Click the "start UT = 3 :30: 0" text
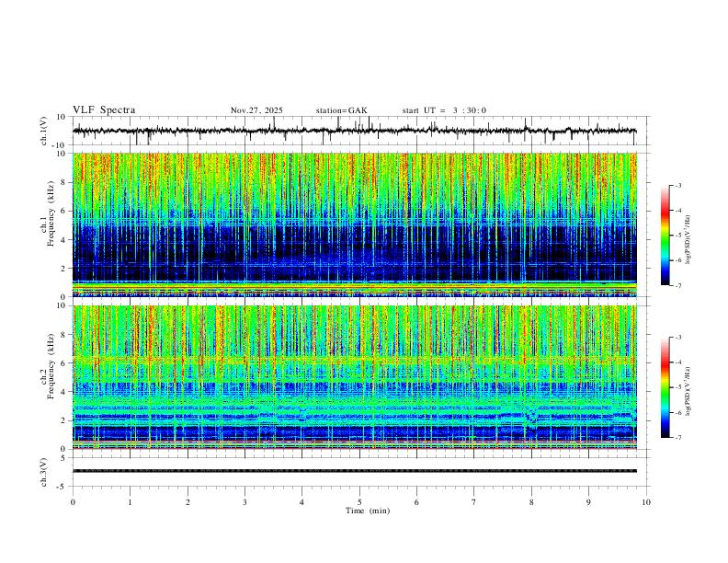728x563 pixels. (x=444, y=110)
